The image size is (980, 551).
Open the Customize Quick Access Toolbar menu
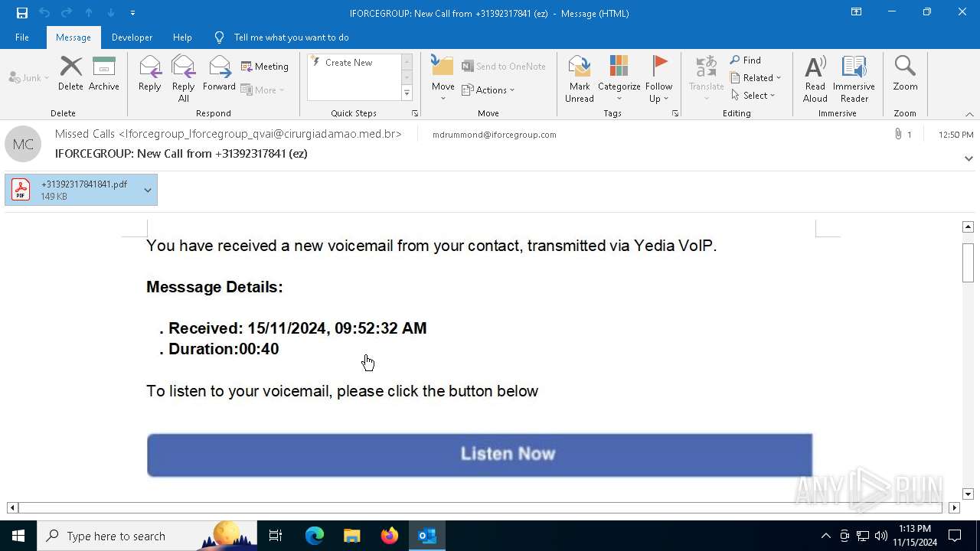point(132,13)
